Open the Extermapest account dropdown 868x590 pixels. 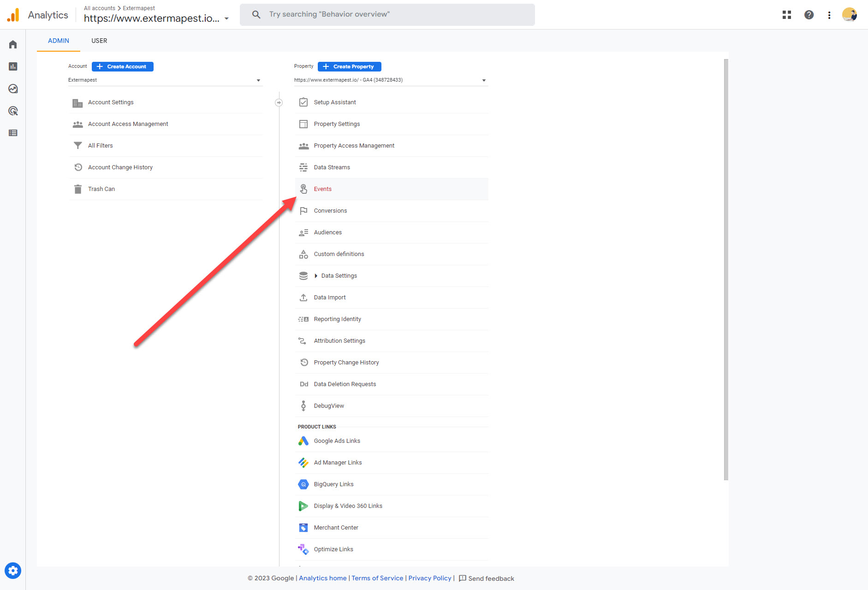165,80
